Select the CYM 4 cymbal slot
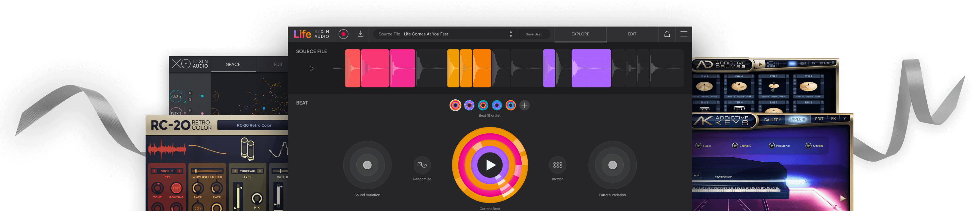The height and width of the screenshot is (211, 980). pyautogui.click(x=739, y=87)
